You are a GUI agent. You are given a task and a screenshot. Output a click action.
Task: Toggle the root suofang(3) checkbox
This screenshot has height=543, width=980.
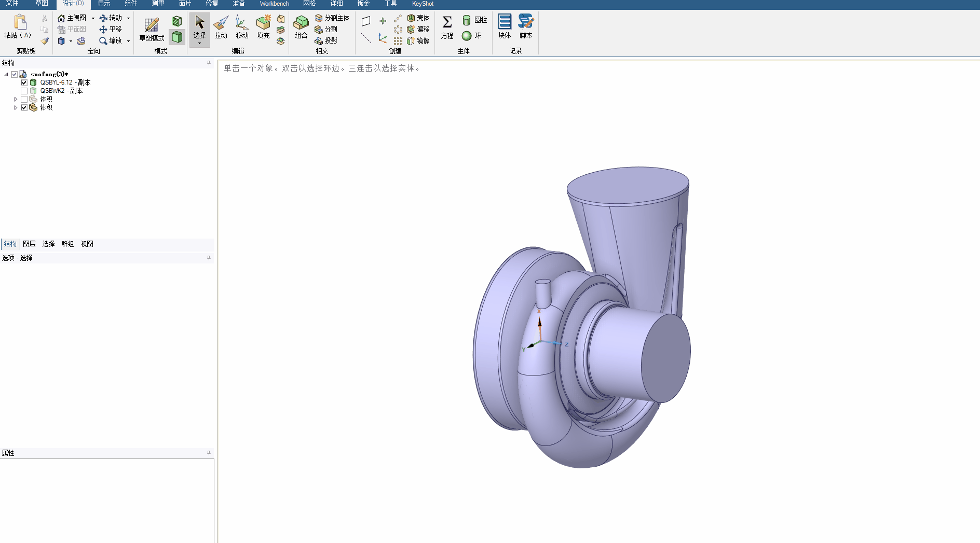coord(15,74)
